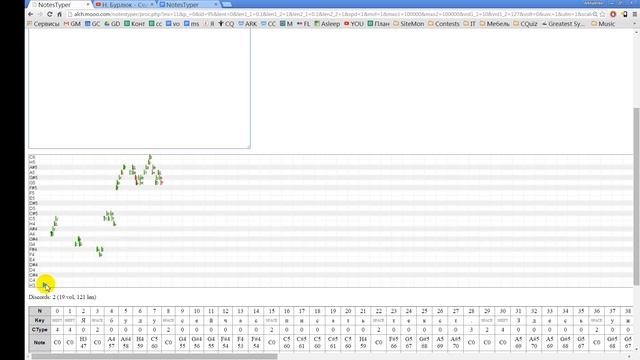The width and height of the screenshot is (640, 360).
Task: Click the Note row header cell
Action: [x=40, y=342]
